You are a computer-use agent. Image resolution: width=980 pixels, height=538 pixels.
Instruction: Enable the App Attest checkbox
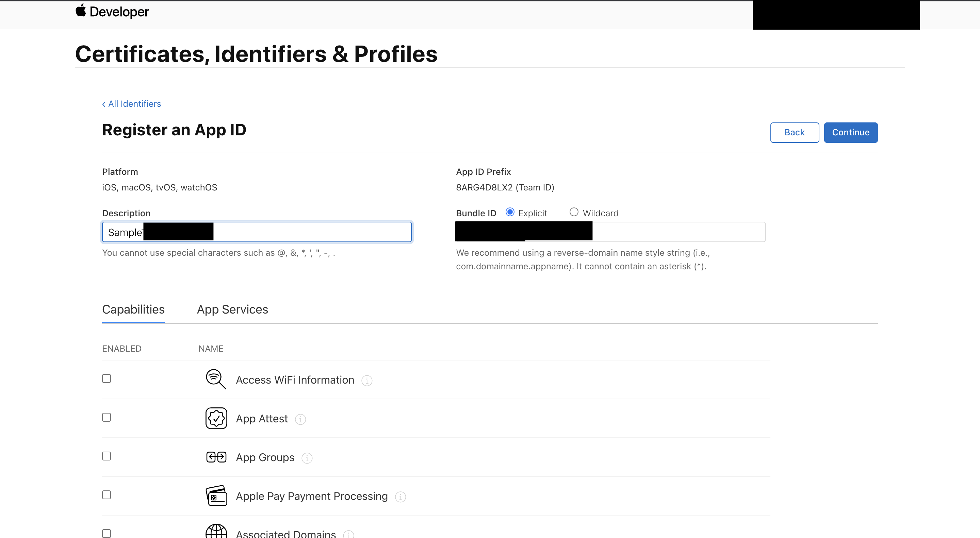coord(107,418)
